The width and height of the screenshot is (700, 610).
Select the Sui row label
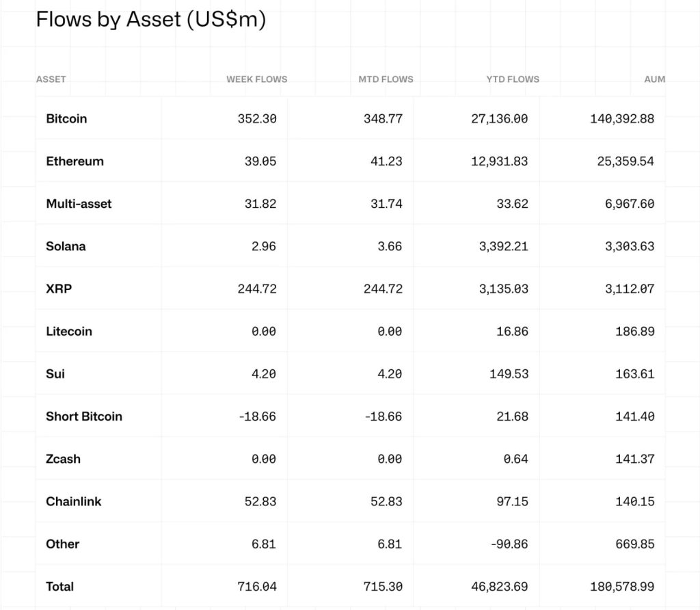55,374
